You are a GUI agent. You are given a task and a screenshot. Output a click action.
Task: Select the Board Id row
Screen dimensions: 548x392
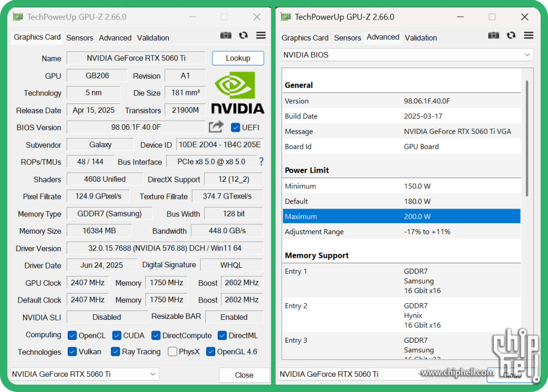(401, 147)
